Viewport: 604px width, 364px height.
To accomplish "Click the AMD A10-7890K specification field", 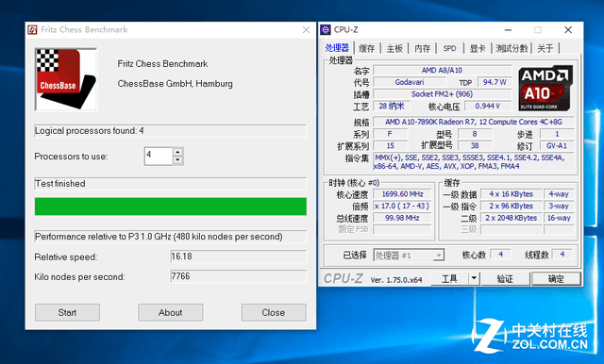I will [x=474, y=122].
